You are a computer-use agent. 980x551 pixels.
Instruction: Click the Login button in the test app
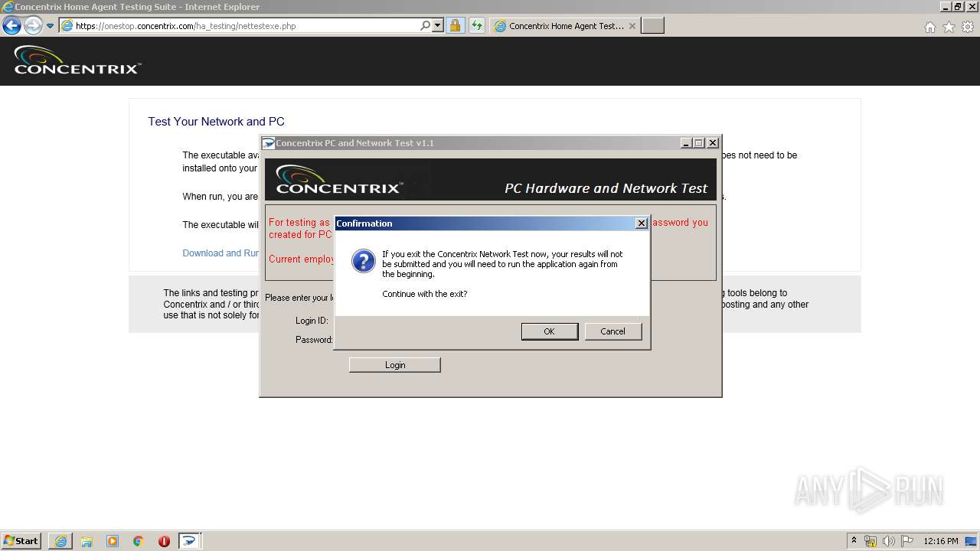coord(395,365)
